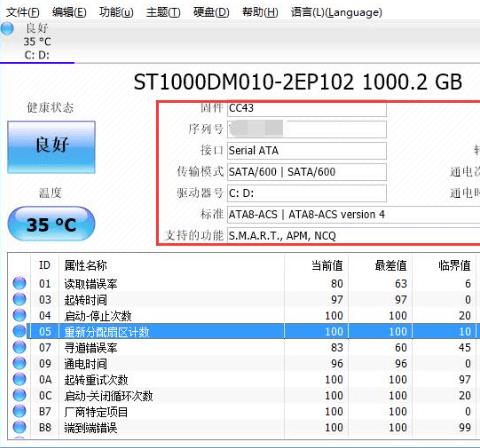Click status orb icon of row 07
Image resolution: width=480 pixels, height=448 pixels.
pyautogui.click(x=19, y=347)
